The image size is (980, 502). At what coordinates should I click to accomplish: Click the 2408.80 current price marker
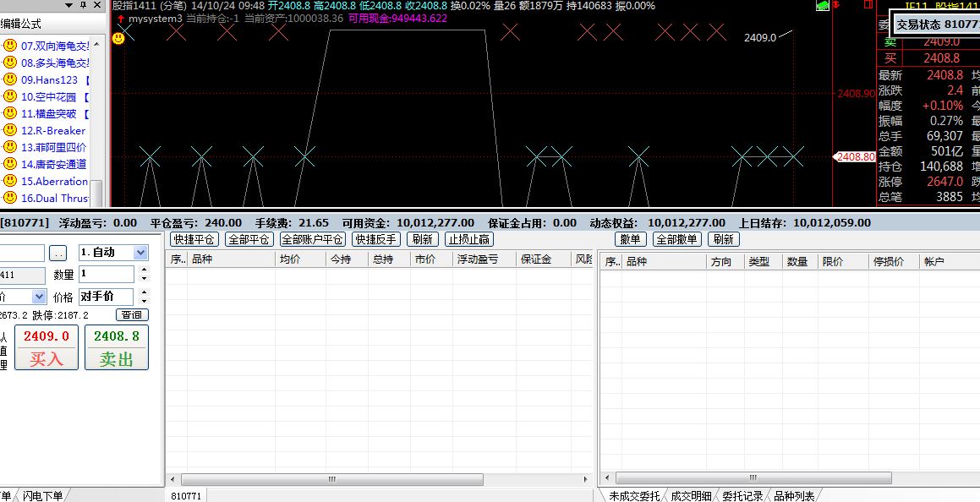point(854,156)
